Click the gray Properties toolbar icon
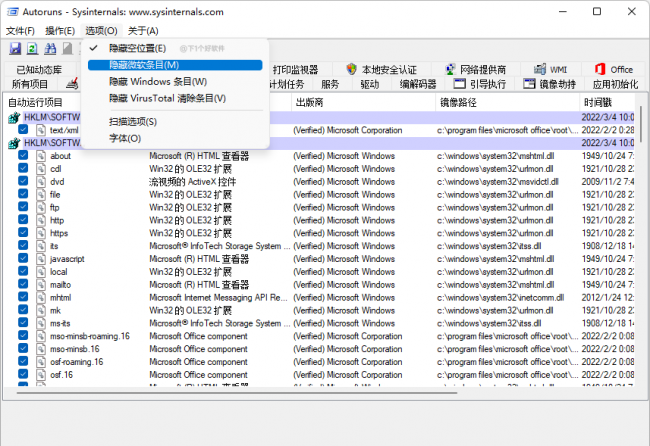Viewport: 650px width, 446px height. (x=67, y=48)
